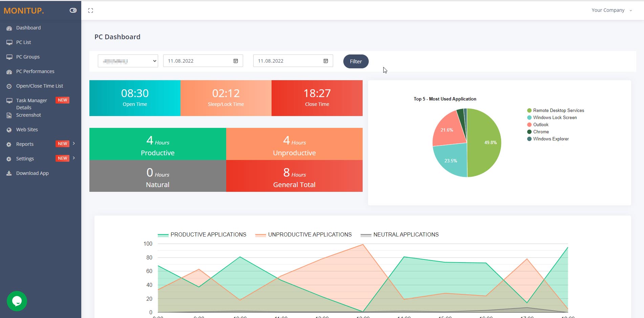Click Remote Desktop Services green legend swatch
Image resolution: width=644 pixels, height=318 pixels.
529,111
